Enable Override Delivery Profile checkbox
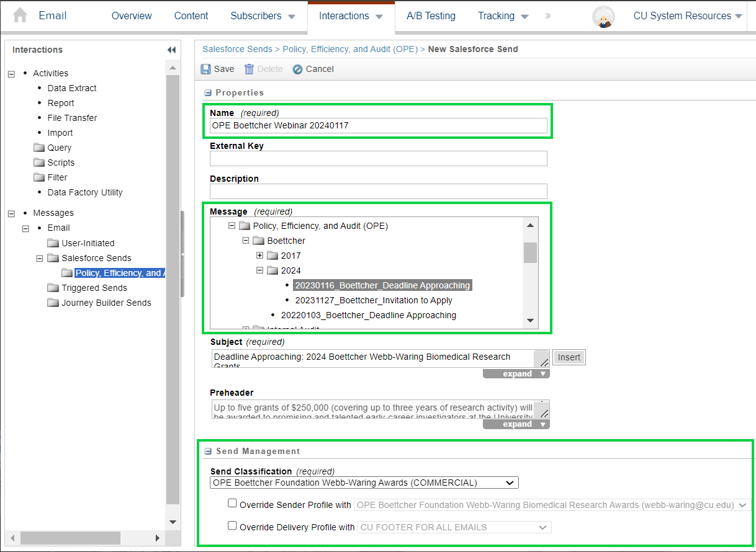 tap(232, 525)
